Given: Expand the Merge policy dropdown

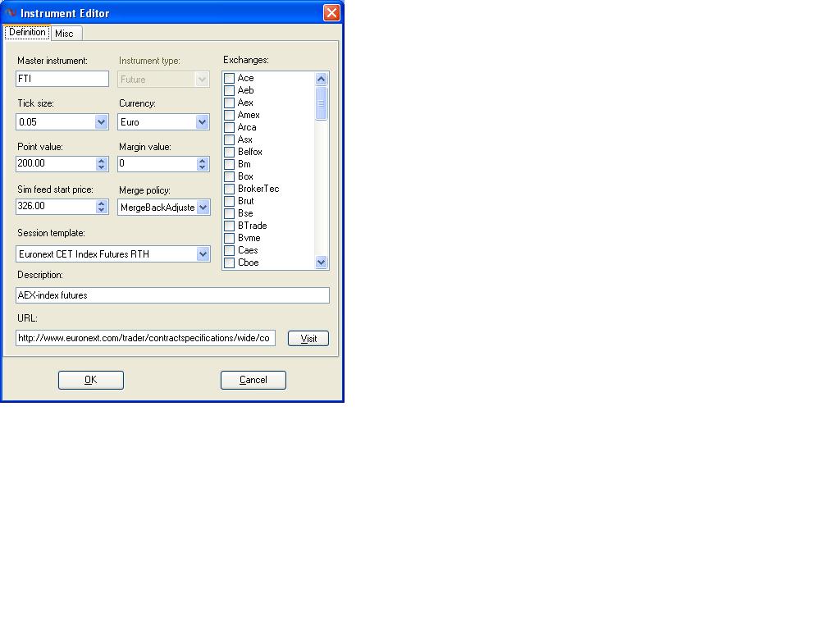Looking at the screenshot, I should tap(203, 208).
